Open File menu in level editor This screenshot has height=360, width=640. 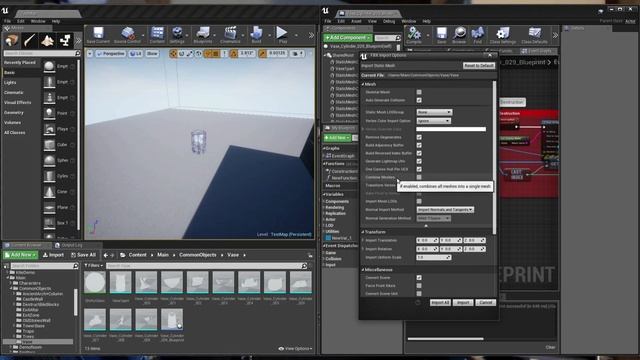(x=7, y=21)
